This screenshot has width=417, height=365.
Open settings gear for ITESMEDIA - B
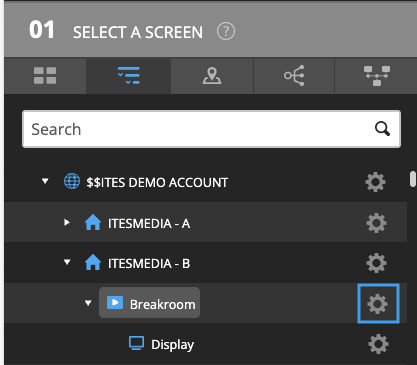point(376,263)
